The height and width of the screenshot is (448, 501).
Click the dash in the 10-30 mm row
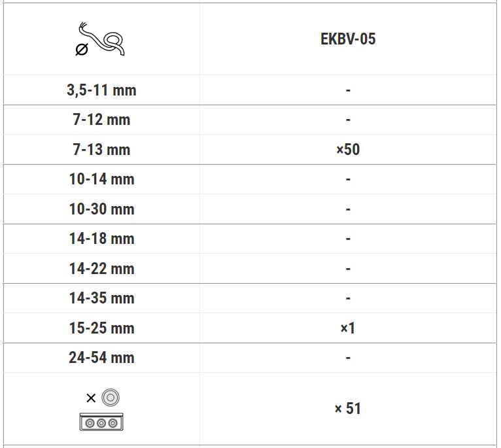coord(348,209)
